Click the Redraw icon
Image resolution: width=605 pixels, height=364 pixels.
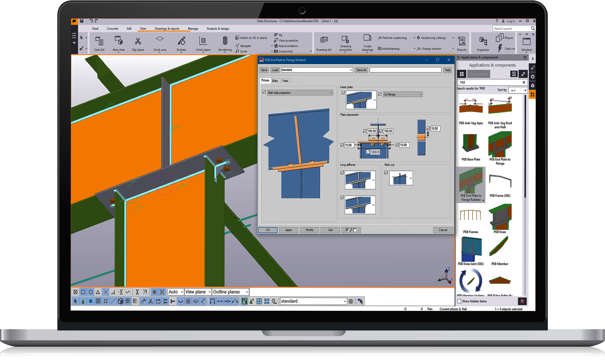181,41
